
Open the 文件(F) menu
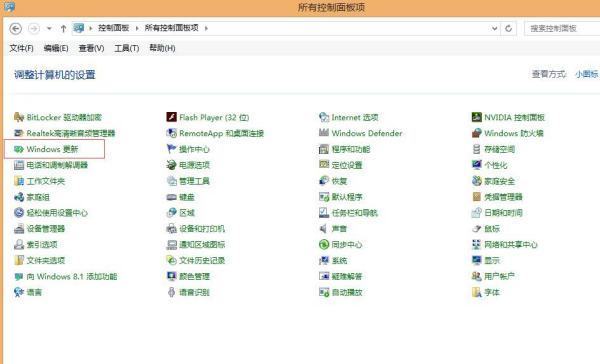21,48
